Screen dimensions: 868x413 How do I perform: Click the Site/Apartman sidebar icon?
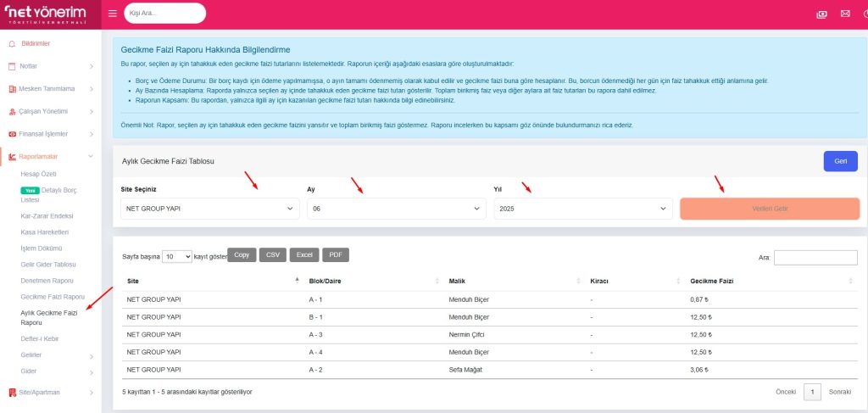click(x=11, y=392)
